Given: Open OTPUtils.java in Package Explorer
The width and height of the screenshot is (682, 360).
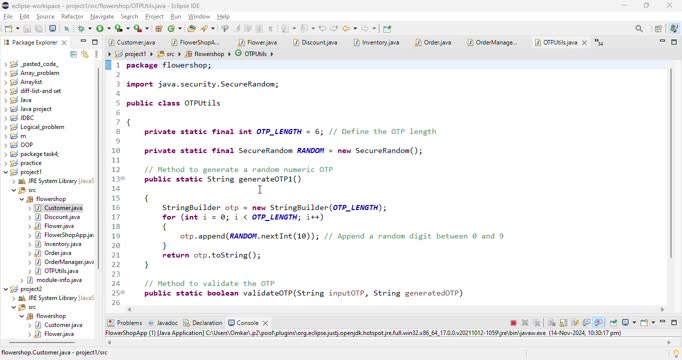Looking at the screenshot, I should point(61,271).
